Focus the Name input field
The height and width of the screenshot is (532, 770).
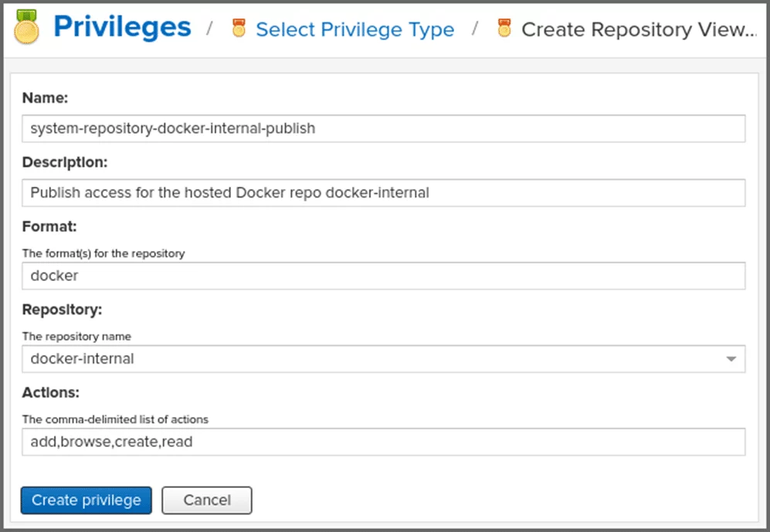coord(383,129)
